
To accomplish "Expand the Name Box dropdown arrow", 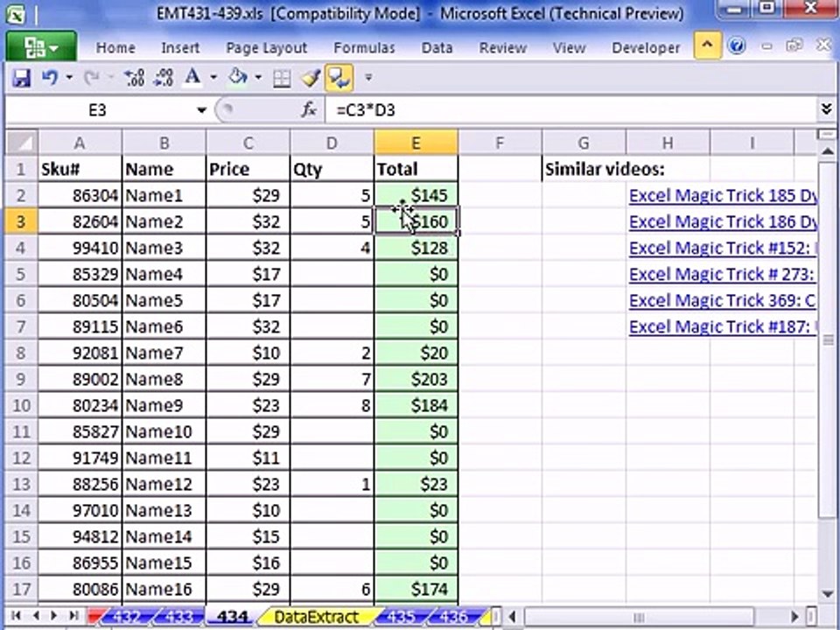I will (202, 110).
